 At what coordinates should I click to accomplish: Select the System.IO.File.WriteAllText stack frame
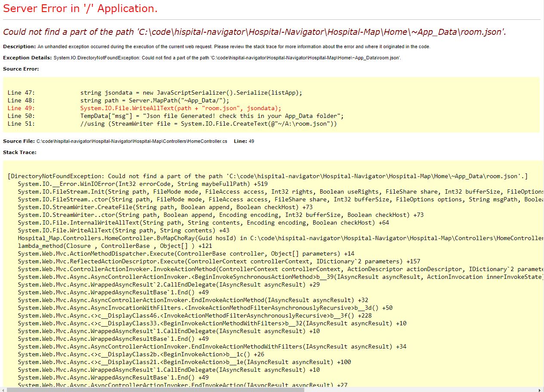pos(129,230)
